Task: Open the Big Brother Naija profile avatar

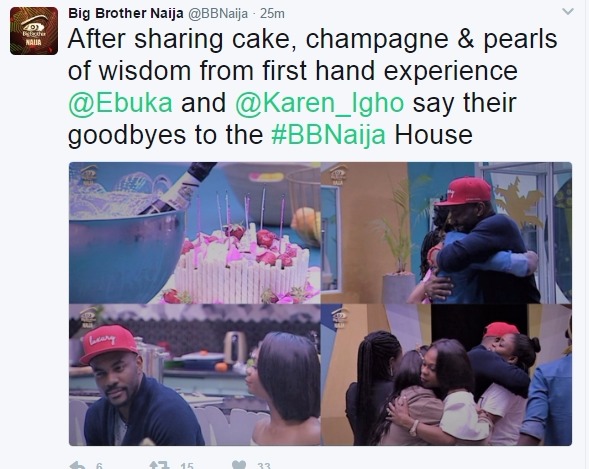Action: (x=34, y=31)
